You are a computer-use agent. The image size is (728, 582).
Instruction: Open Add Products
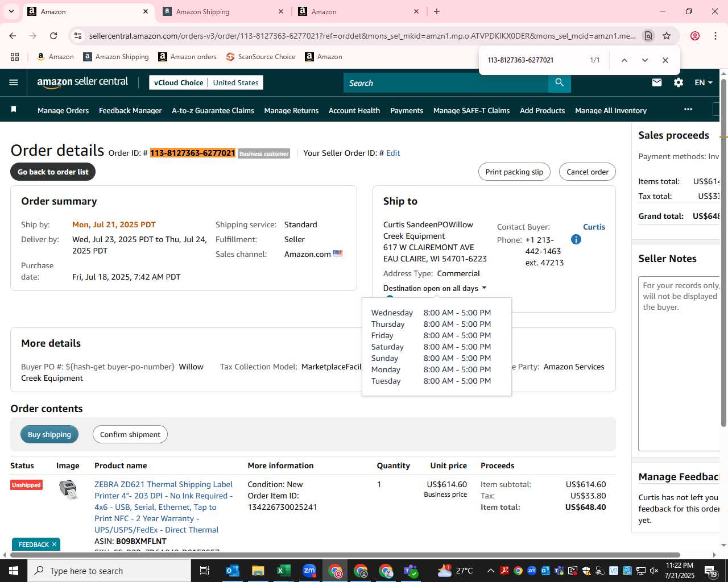click(x=542, y=110)
